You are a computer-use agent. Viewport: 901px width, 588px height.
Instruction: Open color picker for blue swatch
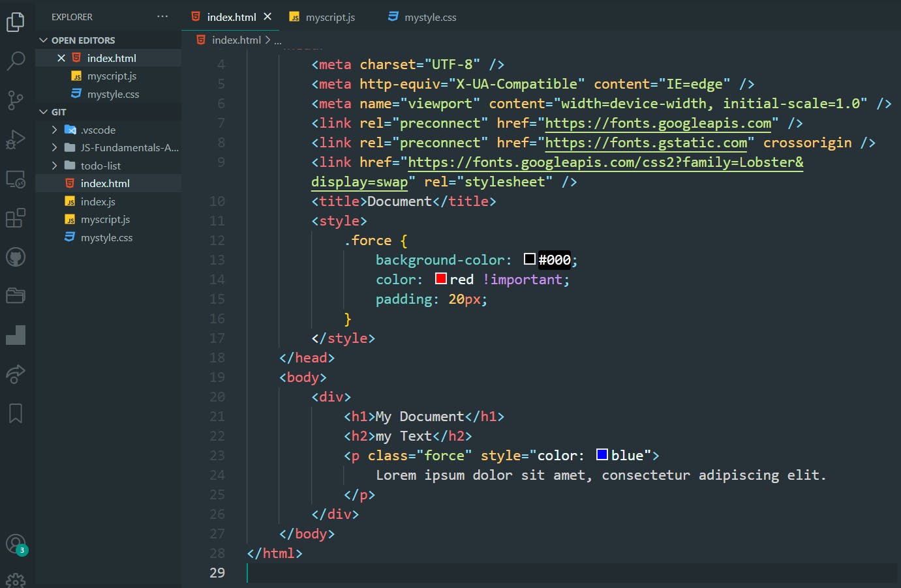pos(602,454)
